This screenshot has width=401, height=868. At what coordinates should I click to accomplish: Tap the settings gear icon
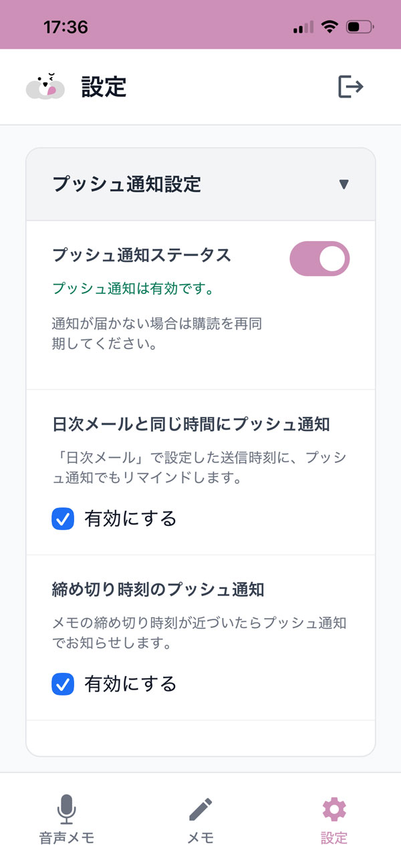[334, 809]
